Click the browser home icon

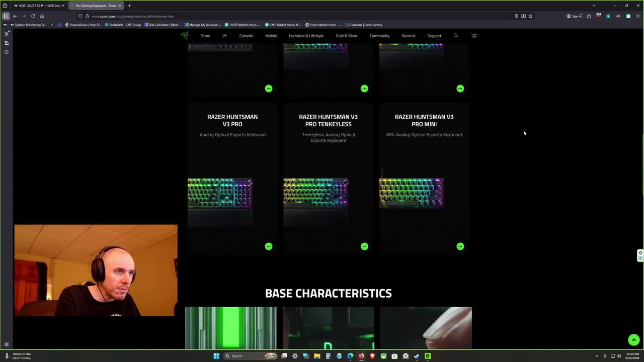[x=42, y=16]
